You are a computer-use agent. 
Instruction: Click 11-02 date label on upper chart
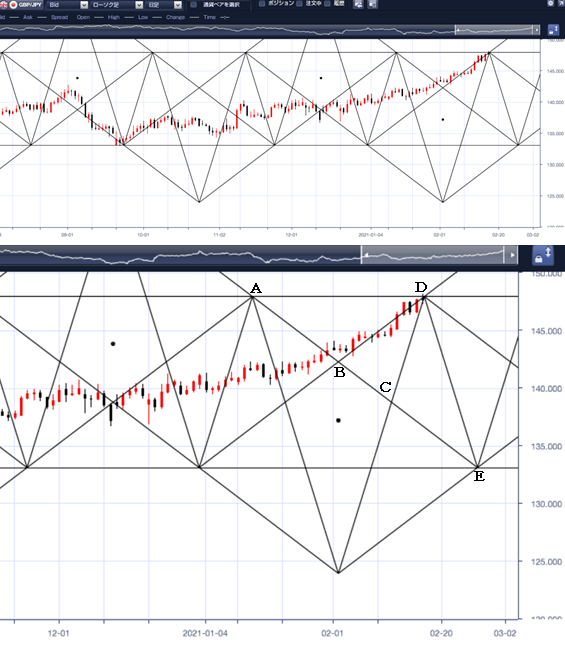[219, 235]
